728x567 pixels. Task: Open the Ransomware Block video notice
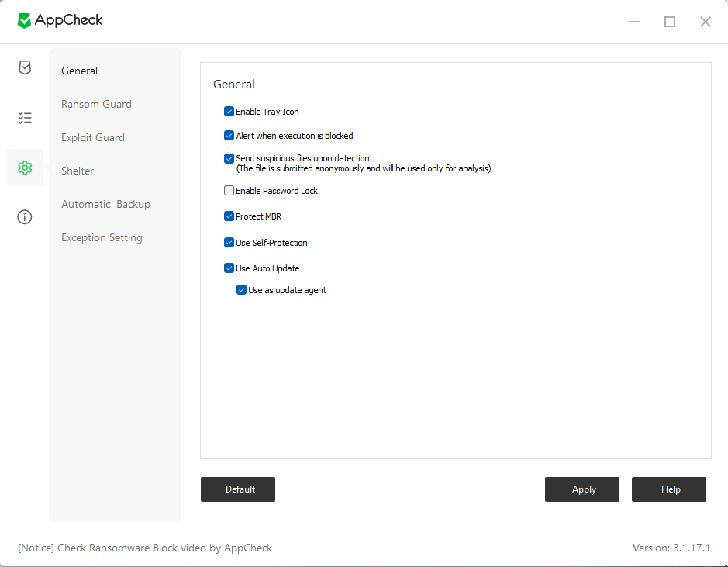(x=145, y=548)
